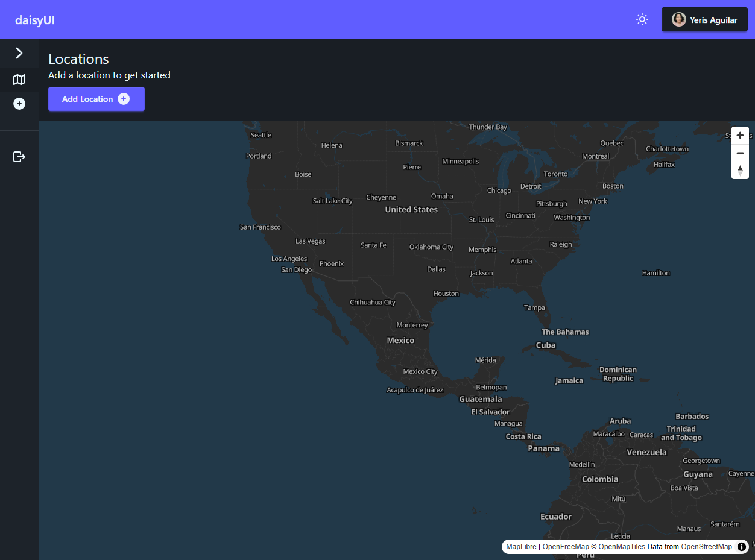Reset map bearing with compass icon

tap(740, 171)
